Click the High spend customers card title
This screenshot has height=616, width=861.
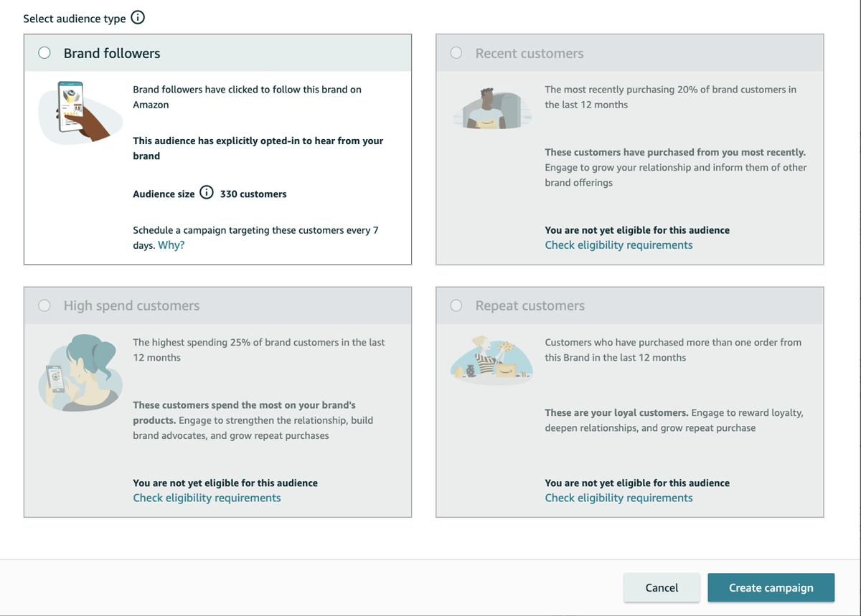click(131, 305)
